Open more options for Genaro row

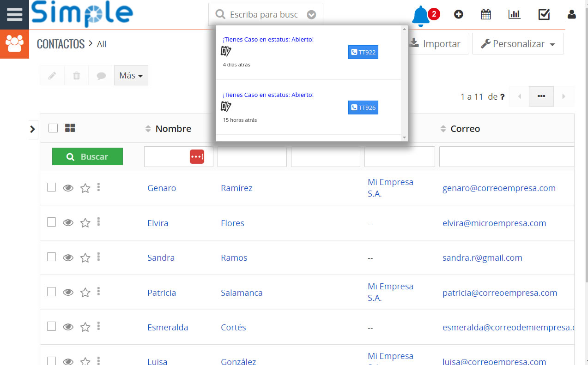pyautogui.click(x=98, y=187)
